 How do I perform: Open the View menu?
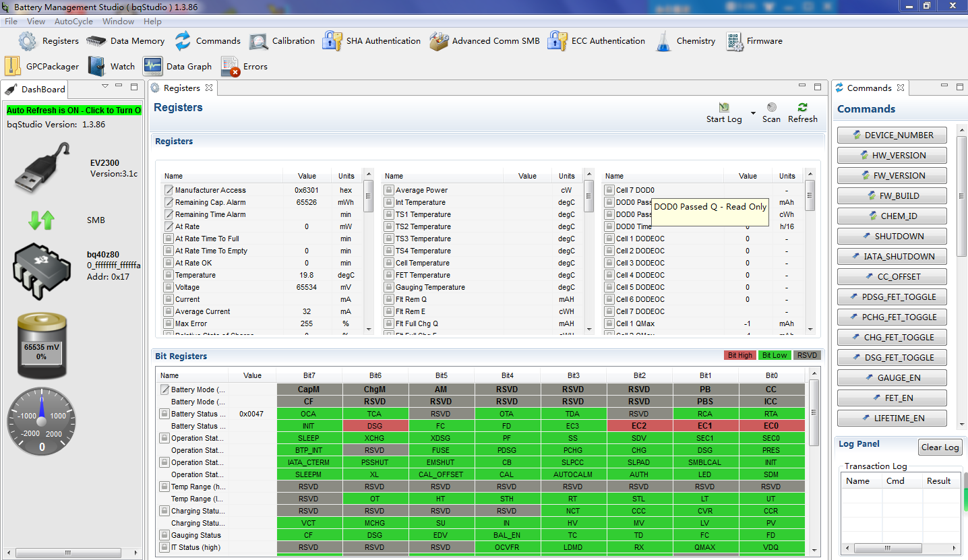tap(36, 22)
